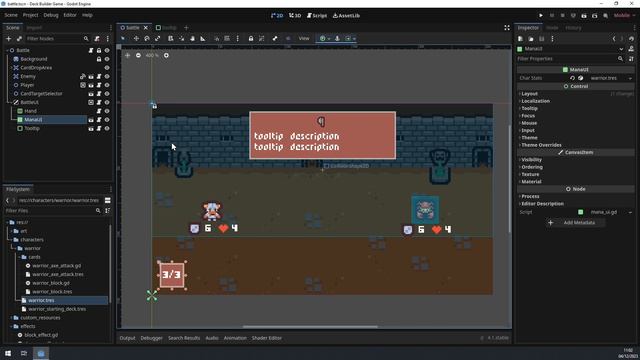The height and width of the screenshot is (360, 640).
Task: Run the project with the play icon
Action: 541,16
